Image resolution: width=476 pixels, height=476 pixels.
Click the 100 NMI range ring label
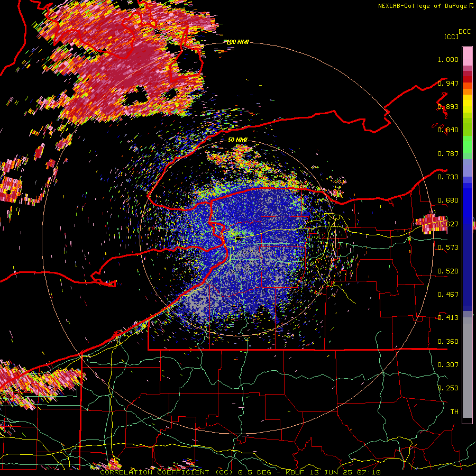click(x=237, y=42)
